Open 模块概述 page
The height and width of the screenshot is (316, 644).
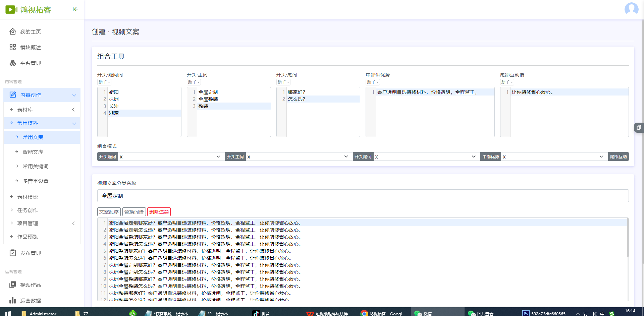[x=31, y=47]
